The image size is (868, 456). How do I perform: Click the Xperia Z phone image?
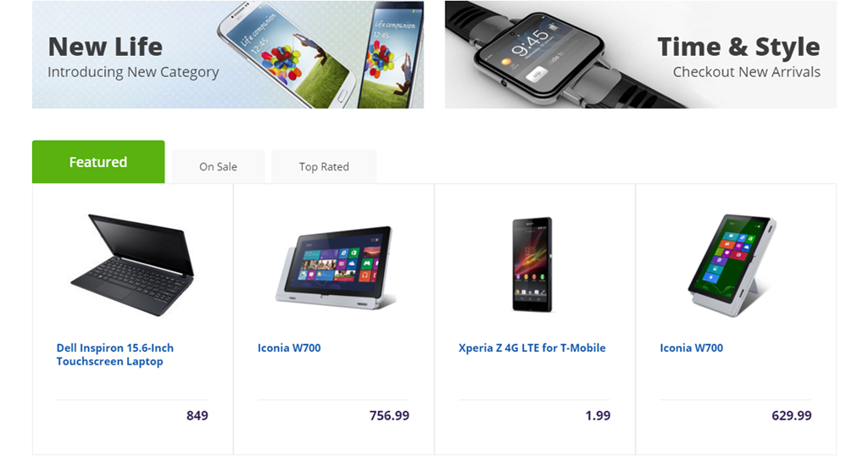point(532,264)
